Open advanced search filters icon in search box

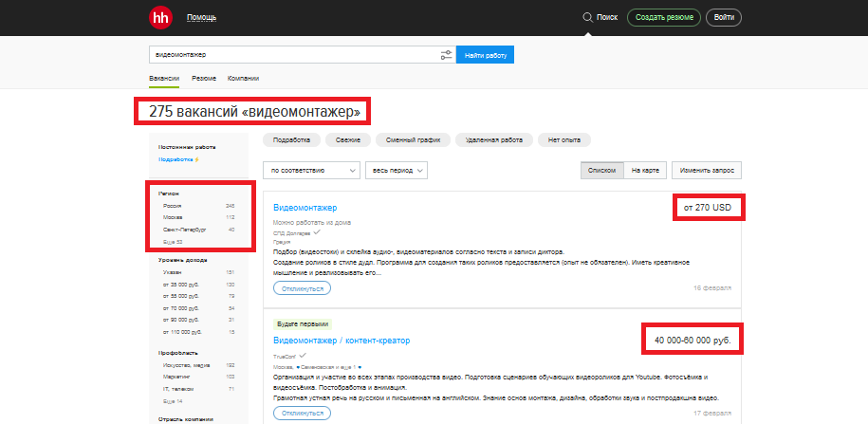(x=447, y=55)
